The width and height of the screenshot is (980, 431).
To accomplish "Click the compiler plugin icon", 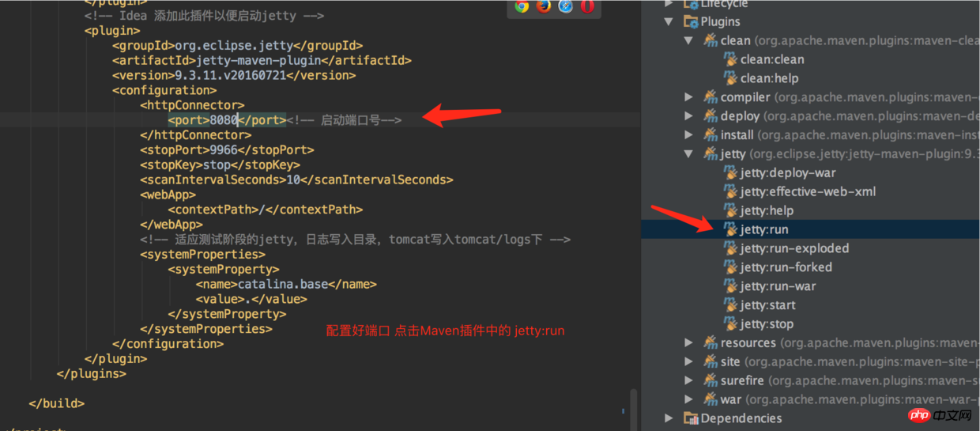I will (710, 97).
